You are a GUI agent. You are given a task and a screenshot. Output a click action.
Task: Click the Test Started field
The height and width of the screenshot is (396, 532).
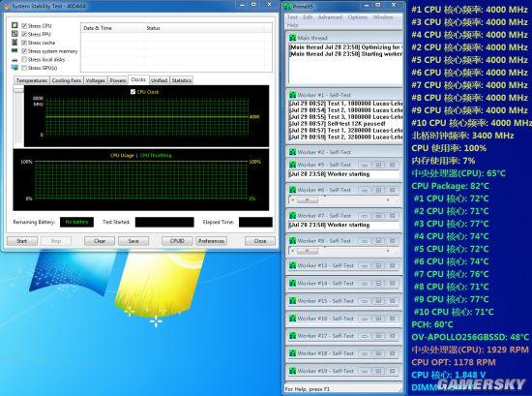(164, 222)
